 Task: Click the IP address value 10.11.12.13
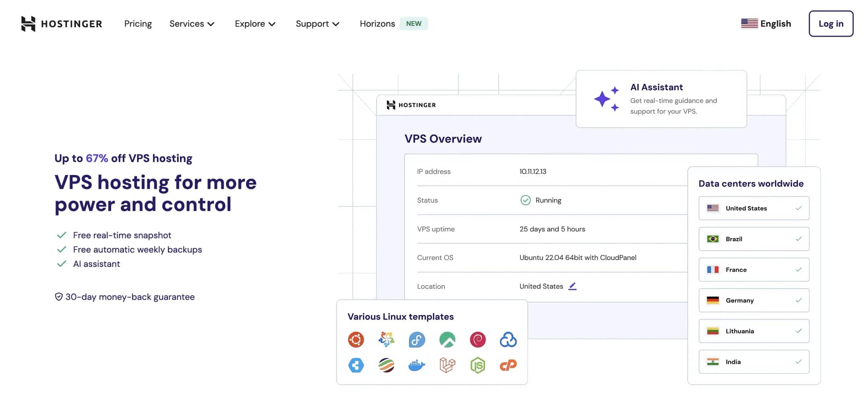coord(533,171)
